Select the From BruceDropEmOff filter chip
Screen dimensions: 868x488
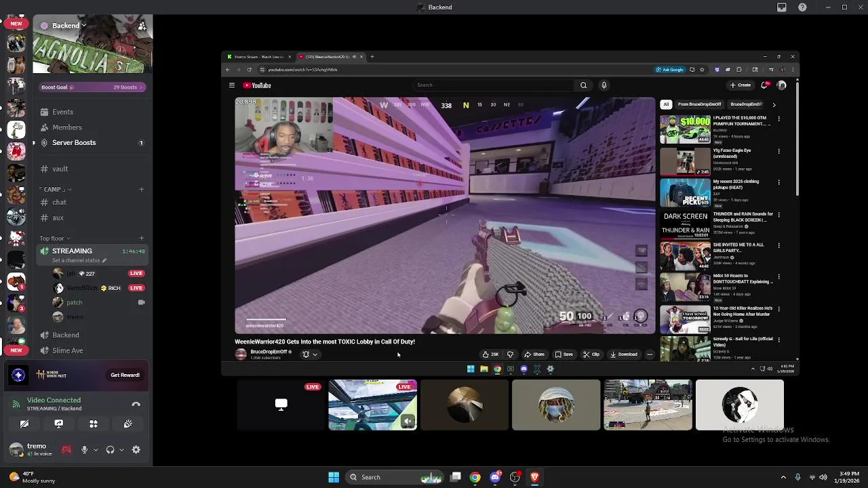tap(699, 104)
